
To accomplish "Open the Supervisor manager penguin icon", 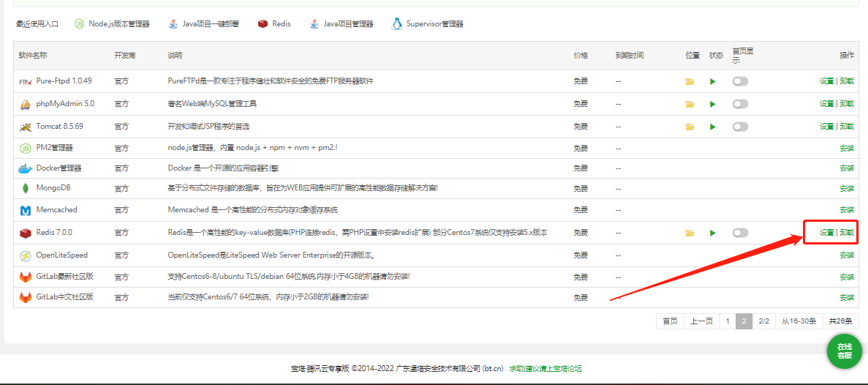I will (x=397, y=24).
